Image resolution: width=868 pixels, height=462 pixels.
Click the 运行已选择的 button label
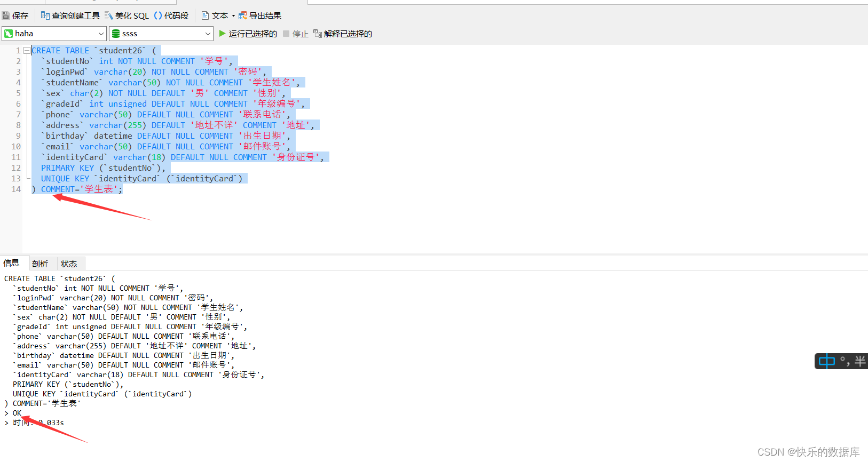click(x=253, y=34)
